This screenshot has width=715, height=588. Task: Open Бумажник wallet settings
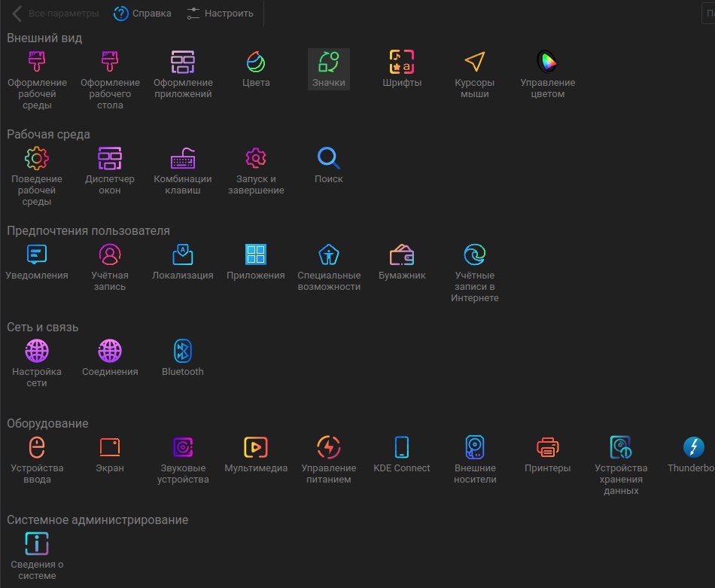(x=402, y=261)
